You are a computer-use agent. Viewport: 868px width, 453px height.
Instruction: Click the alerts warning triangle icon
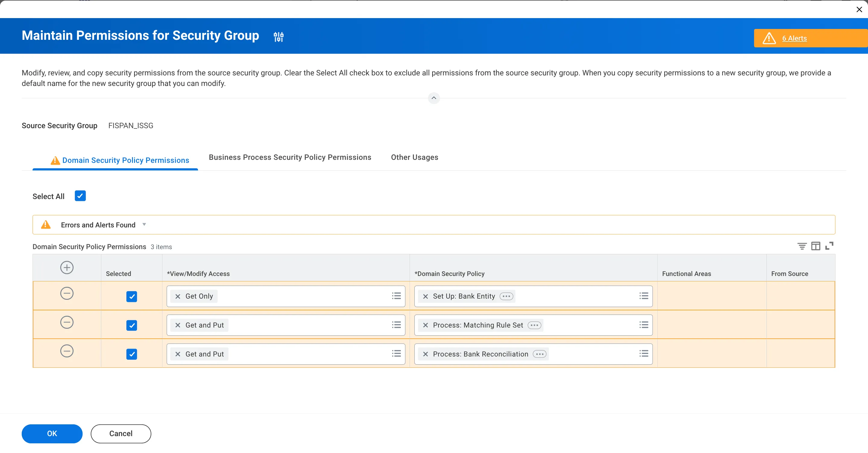[x=769, y=38]
